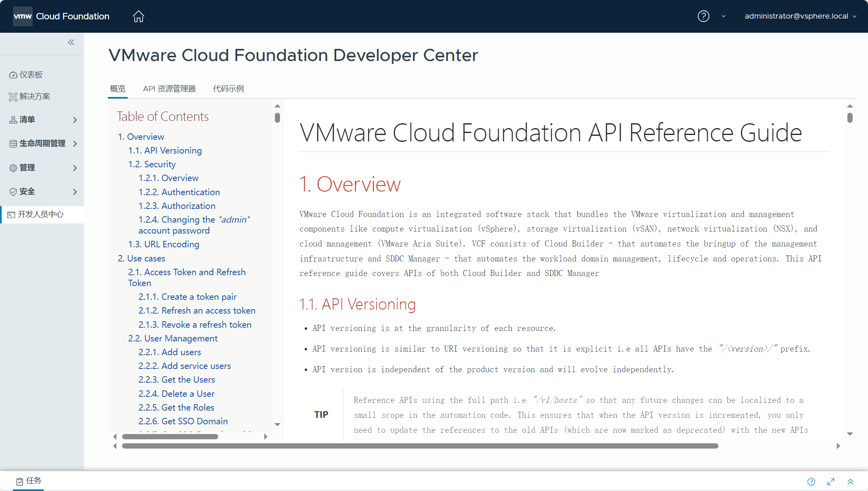
Task: Expand the 生命周期管理 lifecycle menu
Action: (42, 143)
